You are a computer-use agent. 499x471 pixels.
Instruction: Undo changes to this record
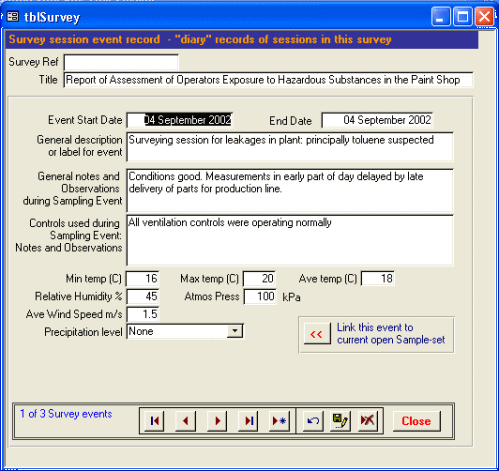[x=313, y=421]
